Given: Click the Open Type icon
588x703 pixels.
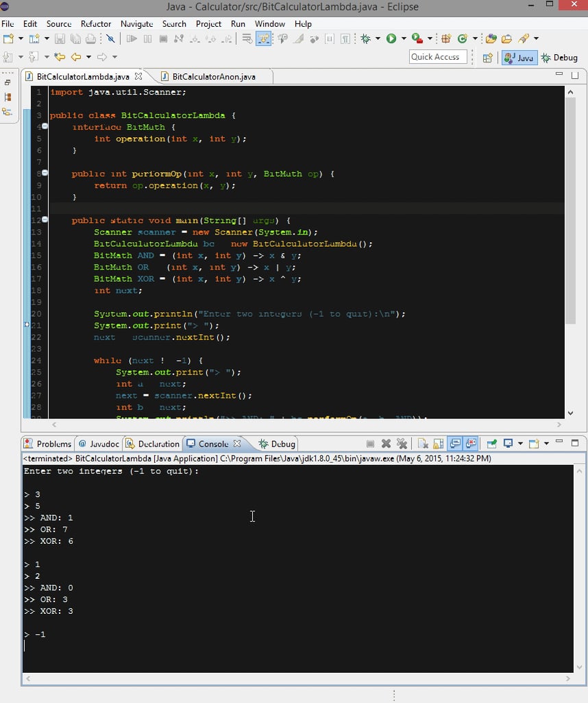Looking at the screenshot, I should click(491, 39).
